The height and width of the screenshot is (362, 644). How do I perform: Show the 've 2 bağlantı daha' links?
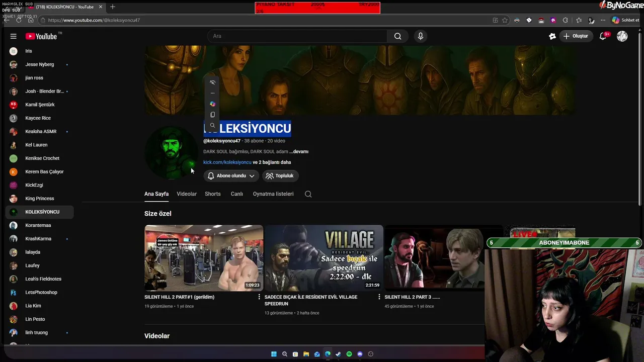click(272, 162)
